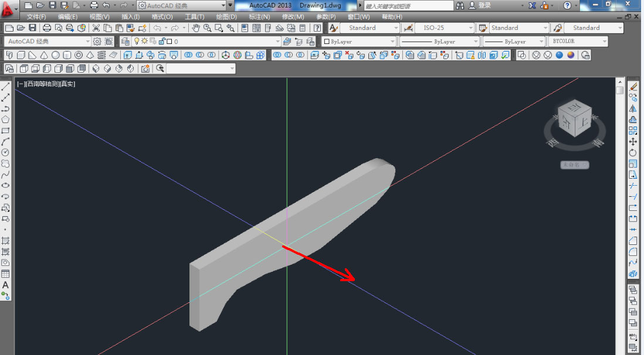This screenshot has height=355, width=644.
Task: Click the Multiline Text tool
Action: point(5,285)
